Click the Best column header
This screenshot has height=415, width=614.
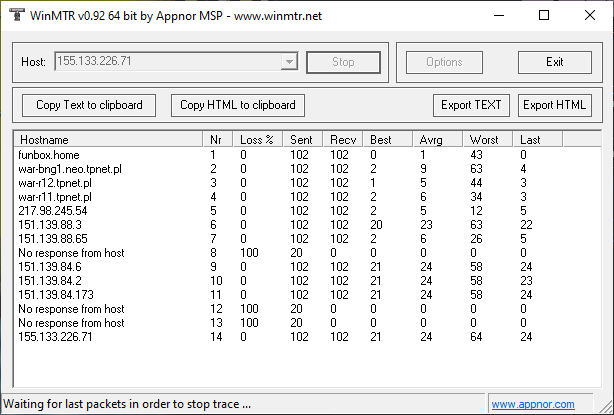(x=388, y=140)
